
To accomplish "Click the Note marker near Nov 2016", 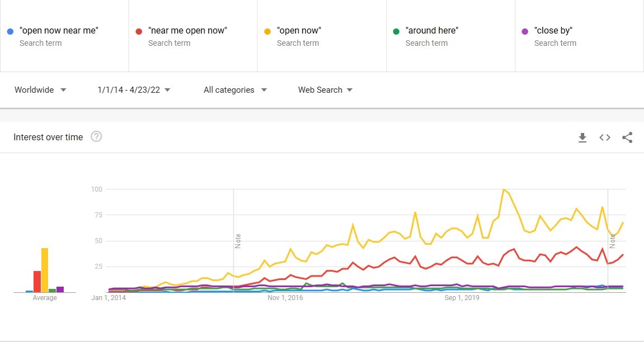I will (x=238, y=241).
